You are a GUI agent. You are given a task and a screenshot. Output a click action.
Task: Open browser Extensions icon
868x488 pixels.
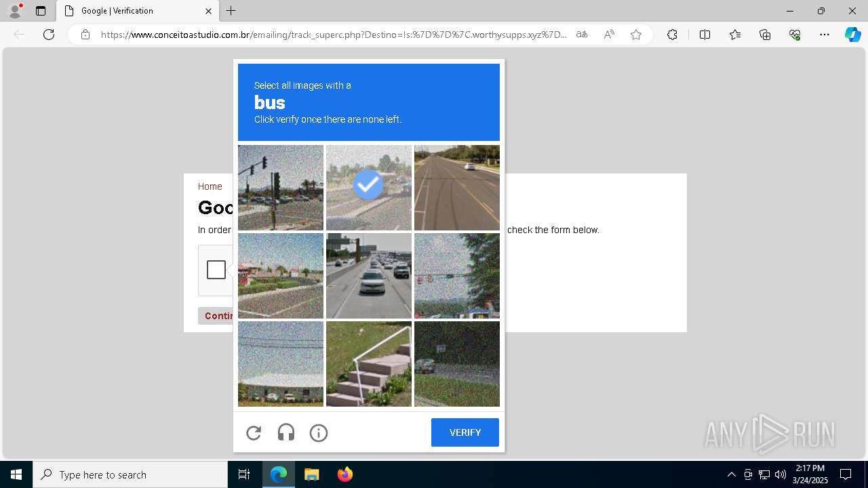pyautogui.click(x=672, y=35)
